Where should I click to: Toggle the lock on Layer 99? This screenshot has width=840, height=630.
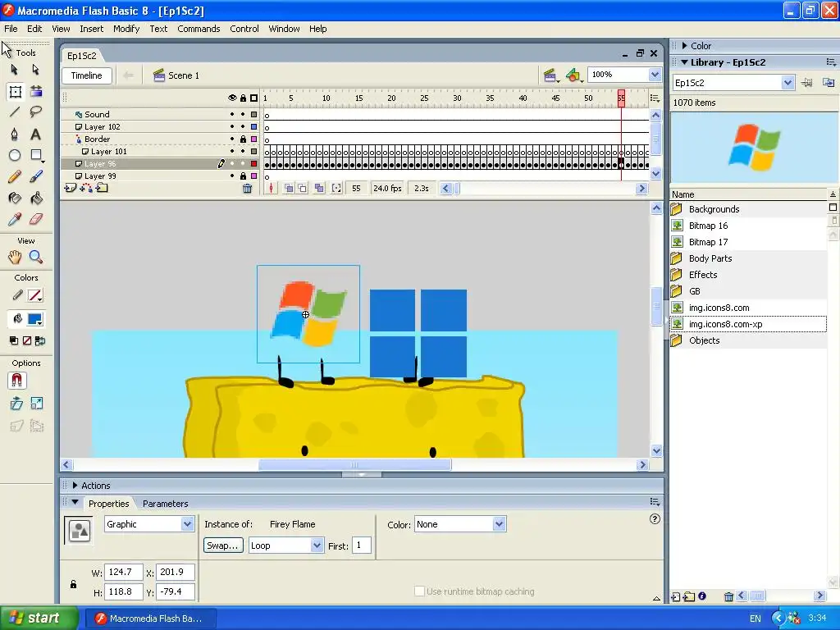243,176
